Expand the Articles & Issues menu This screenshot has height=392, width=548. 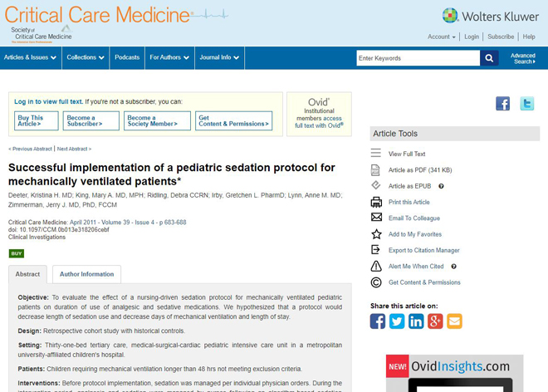(30, 57)
